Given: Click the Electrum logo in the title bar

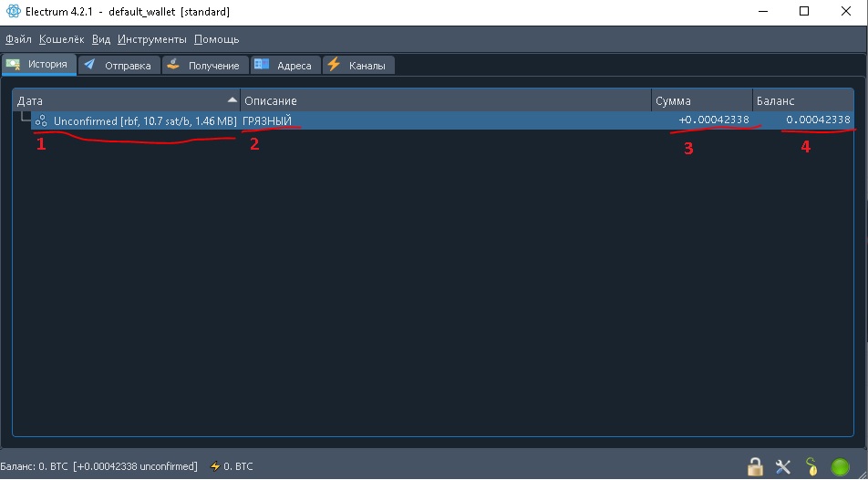Looking at the screenshot, I should click(12, 12).
